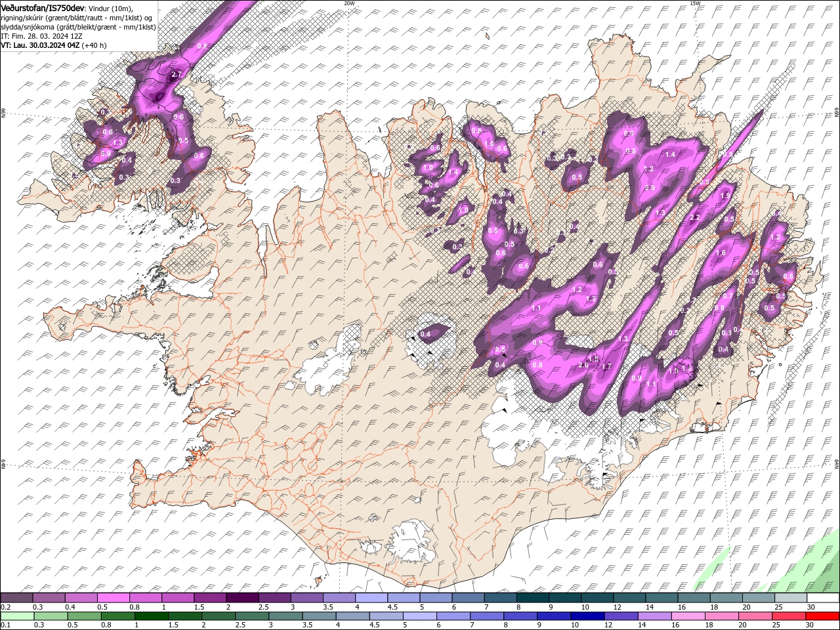
Task: Click the 2.7 precipitation value in the Westfjords
Action: [176, 75]
